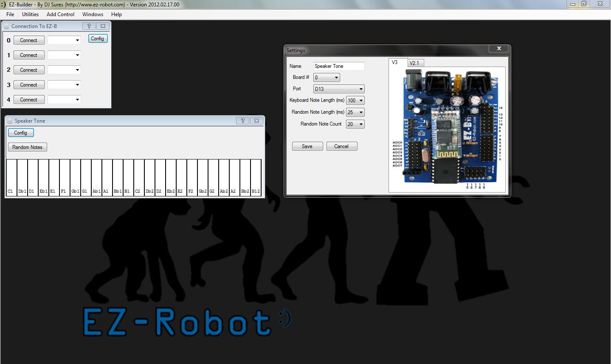The width and height of the screenshot is (611, 364).
Task: Play the Eb1 piano key
Action: [x=43, y=177]
